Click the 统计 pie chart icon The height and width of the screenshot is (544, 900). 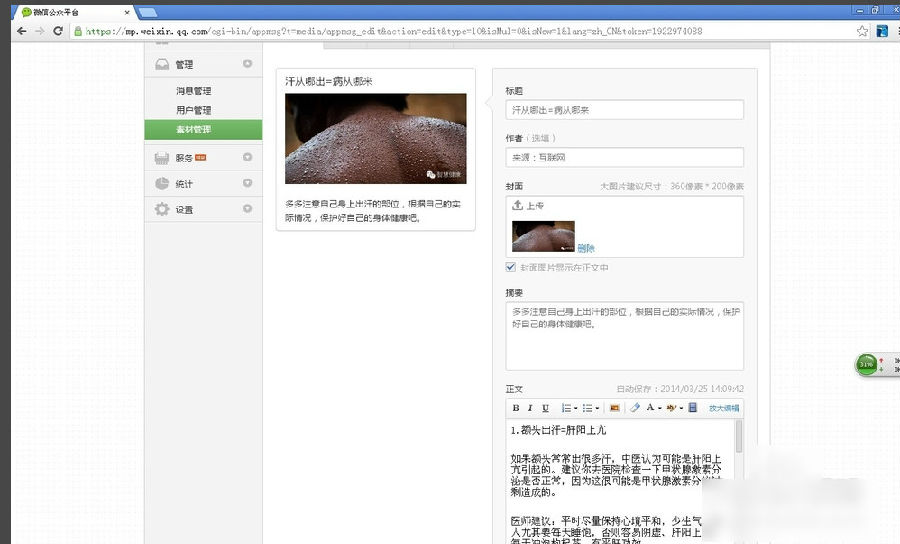click(x=162, y=184)
